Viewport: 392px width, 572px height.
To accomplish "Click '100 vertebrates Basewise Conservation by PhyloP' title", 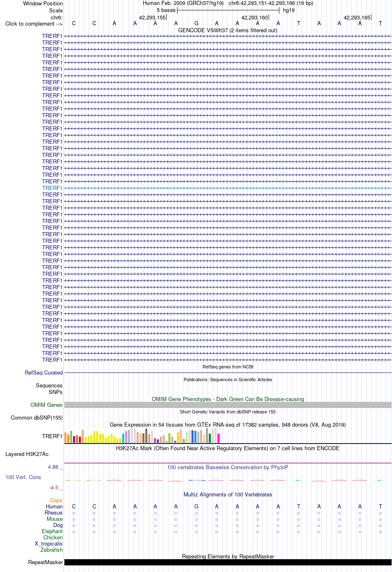I will (228, 467).
